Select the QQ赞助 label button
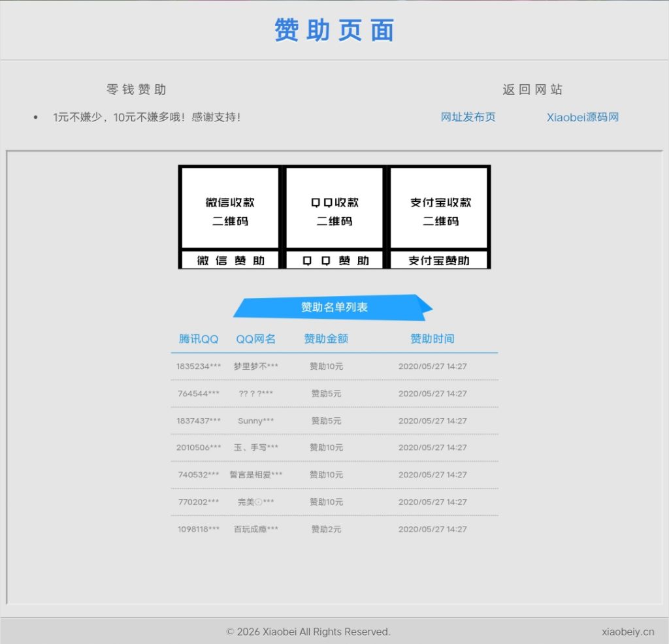 click(334, 260)
